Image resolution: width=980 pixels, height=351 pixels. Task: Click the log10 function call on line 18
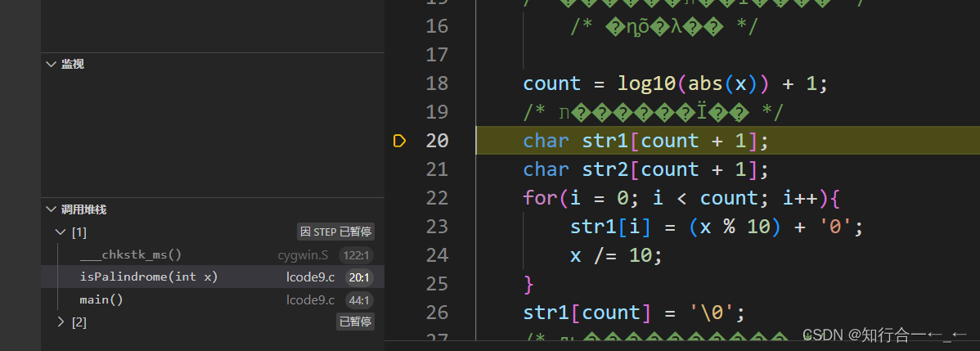click(647, 83)
